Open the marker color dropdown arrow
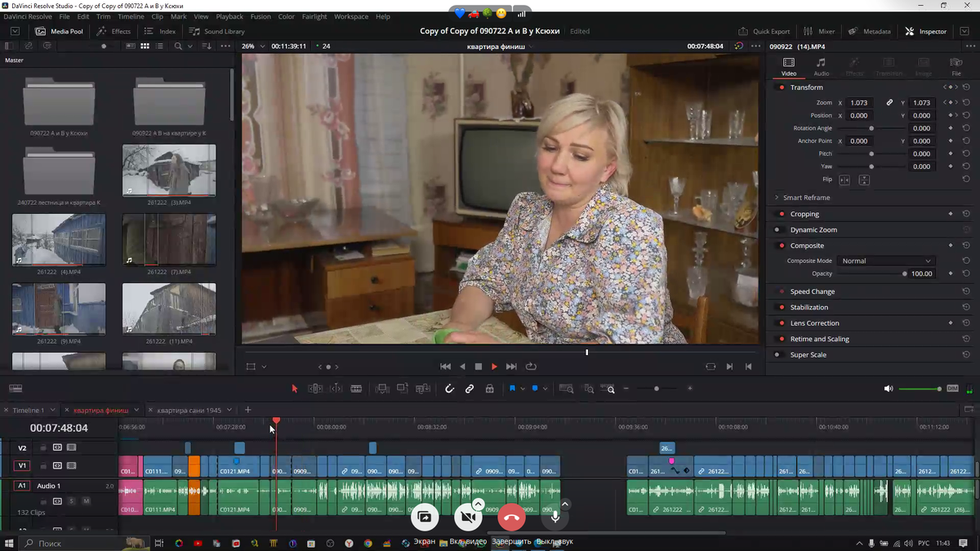This screenshot has height=551, width=980. point(546,389)
